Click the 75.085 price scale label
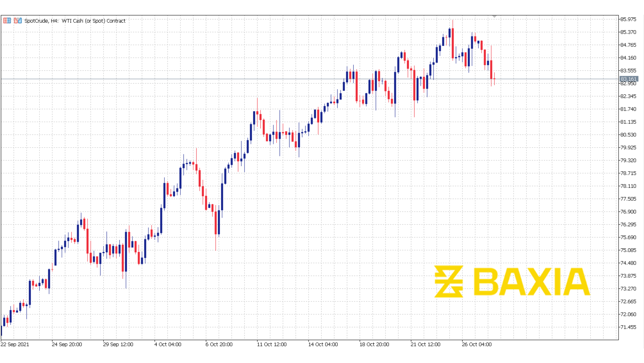Image resolution: width=644 pixels, height=363 pixels. coord(628,250)
